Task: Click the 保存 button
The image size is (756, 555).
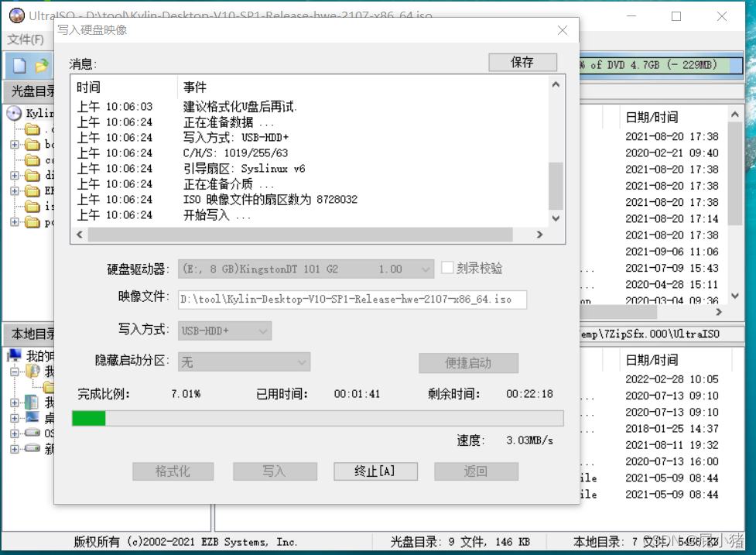Action: pos(522,62)
